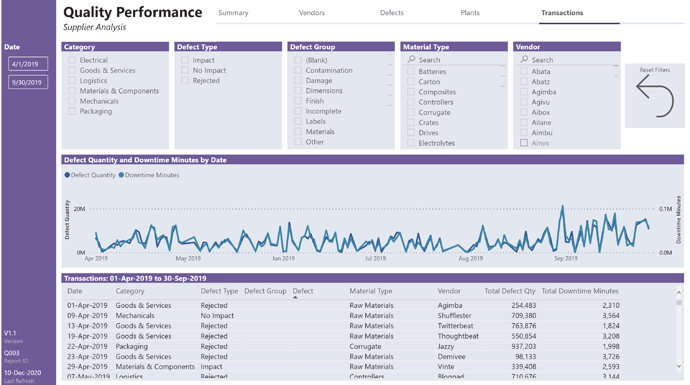Tick the Damage defect group checkbox
Viewport: 690px width, 385px height.
[298, 81]
